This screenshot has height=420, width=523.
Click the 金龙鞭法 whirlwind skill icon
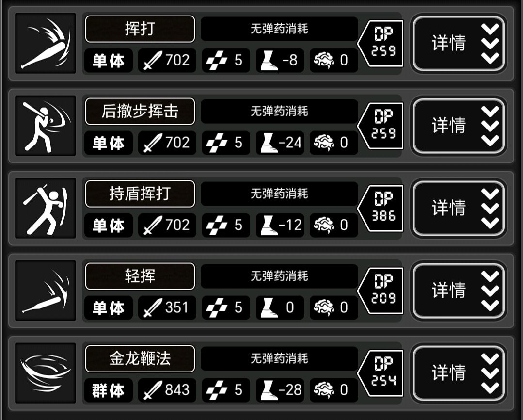point(46,373)
